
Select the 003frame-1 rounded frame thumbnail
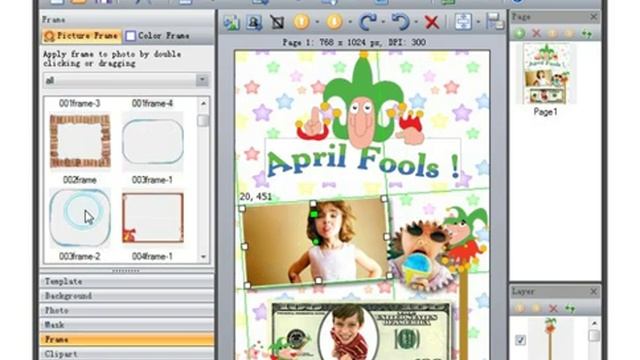(153, 141)
